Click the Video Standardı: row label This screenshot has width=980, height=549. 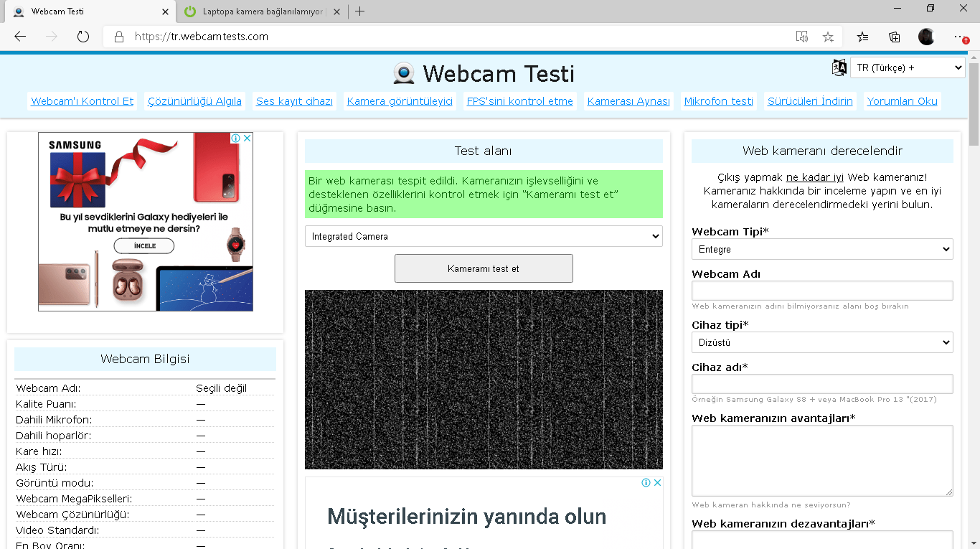[x=57, y=530]
